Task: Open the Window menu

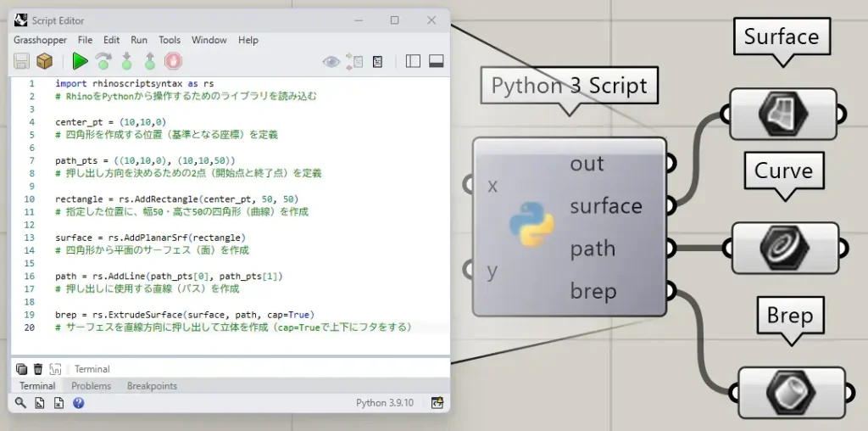Action: [x=209, y=40]
